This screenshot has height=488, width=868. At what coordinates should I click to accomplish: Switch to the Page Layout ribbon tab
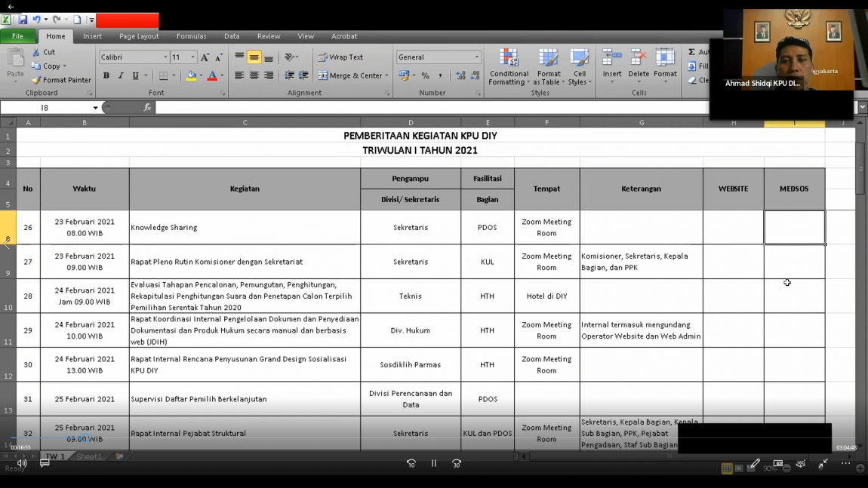click(x=139, y=36)
